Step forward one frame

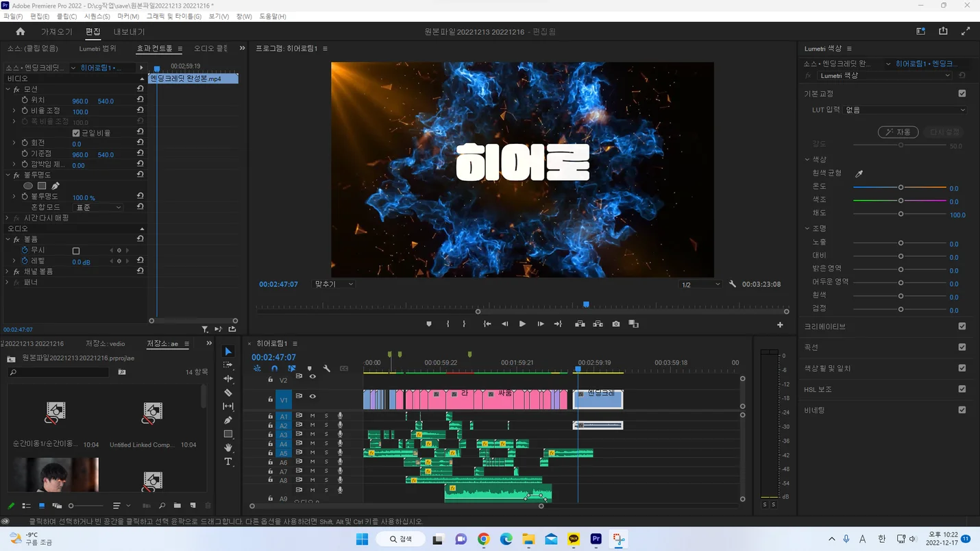click(x=541, y=324)
